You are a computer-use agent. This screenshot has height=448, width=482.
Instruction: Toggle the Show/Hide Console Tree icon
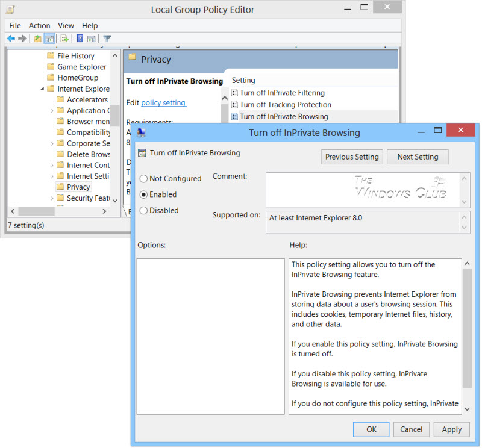(x=49, y=39)
